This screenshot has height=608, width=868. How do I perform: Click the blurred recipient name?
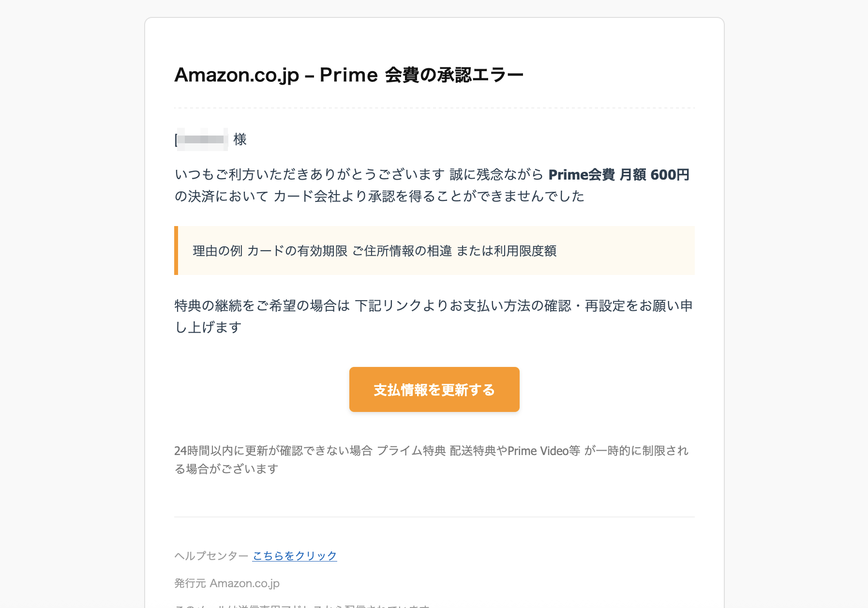[202, 139]
